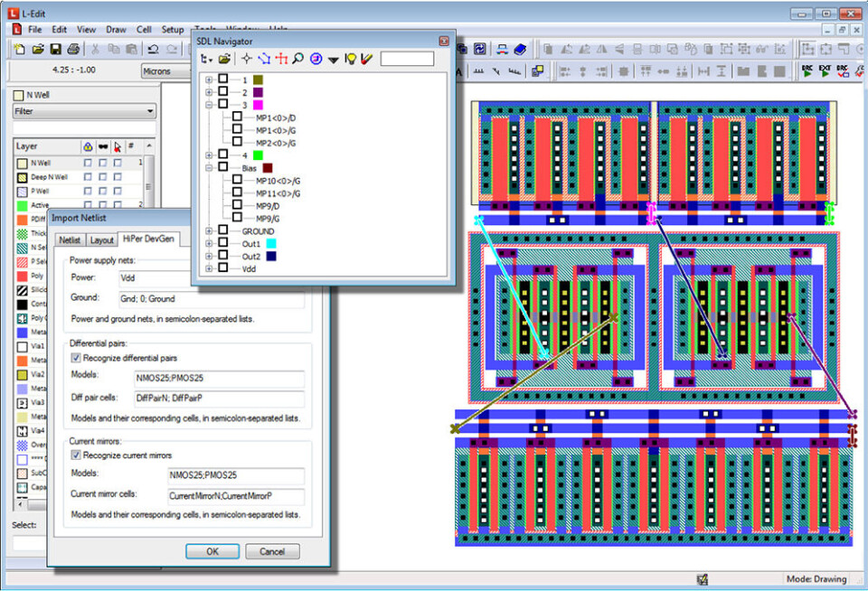Screen dimensions: 868x591
Task: Click the blue book library icon
Action: tap(520, 49)
